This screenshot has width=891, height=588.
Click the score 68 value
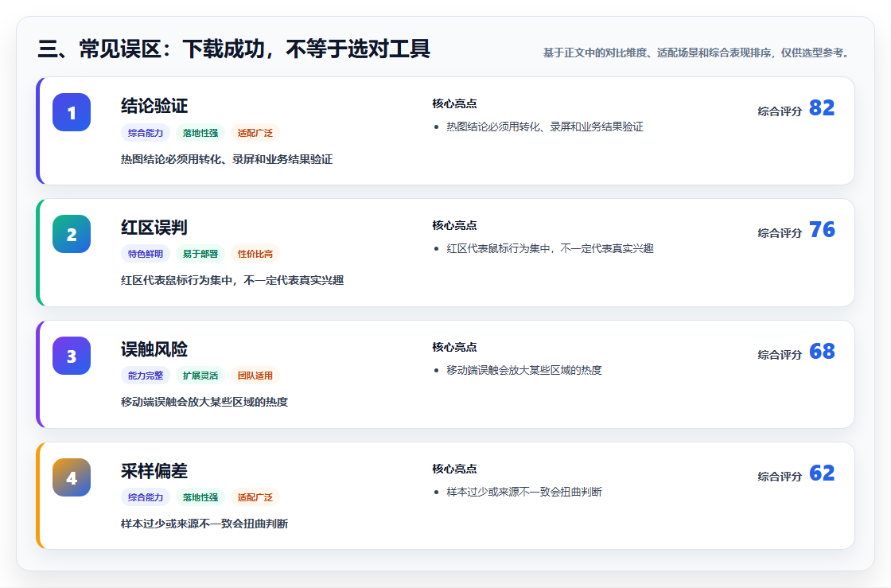tap(822, 351)
